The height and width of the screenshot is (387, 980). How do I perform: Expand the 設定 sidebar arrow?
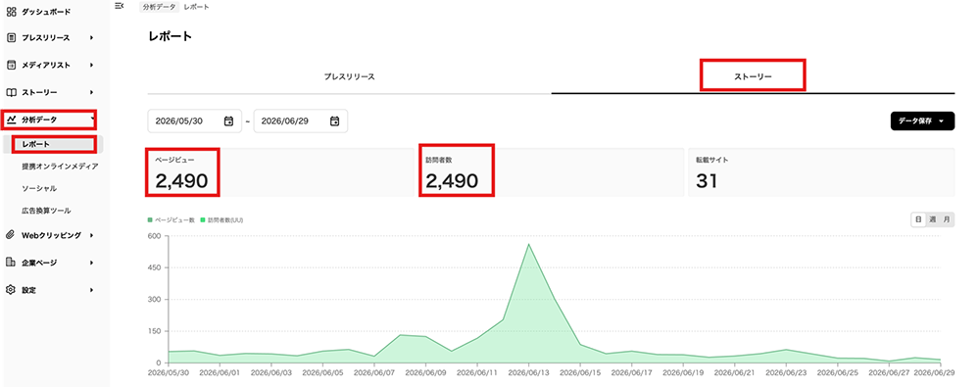(91, 290)
